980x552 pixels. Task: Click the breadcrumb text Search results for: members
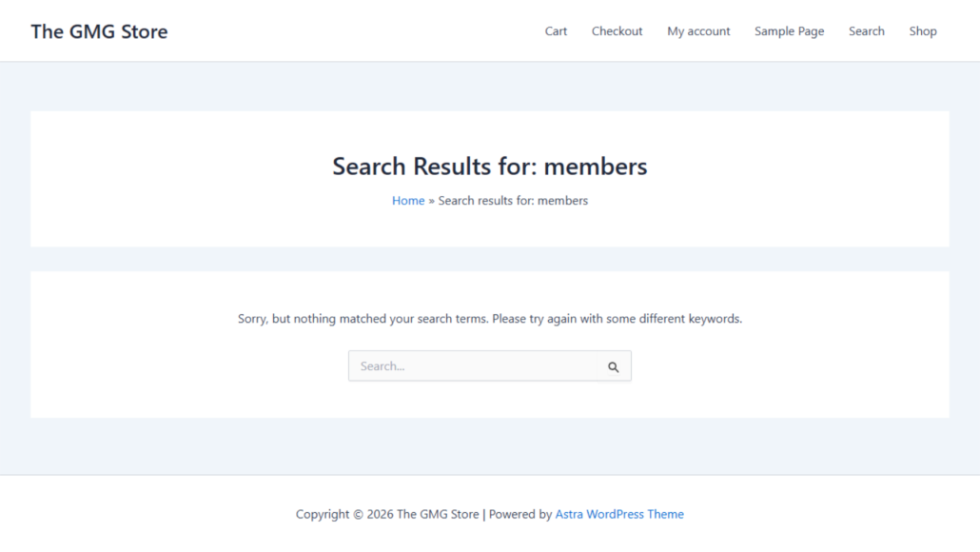pyautogui.click(x=513, y=201)
